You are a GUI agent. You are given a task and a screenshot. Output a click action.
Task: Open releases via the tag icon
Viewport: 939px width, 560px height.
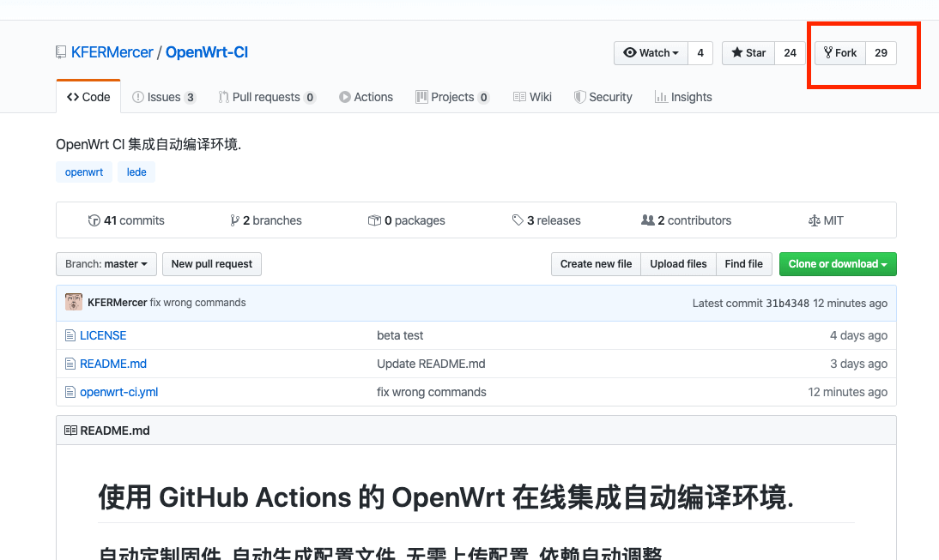click(518, 220)
